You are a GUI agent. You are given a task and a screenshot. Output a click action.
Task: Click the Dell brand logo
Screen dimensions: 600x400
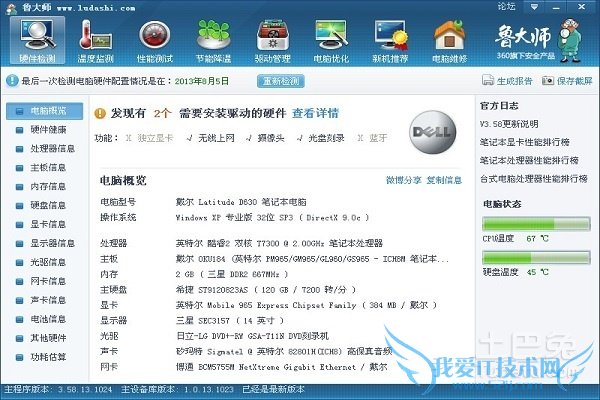pos(432,132)
